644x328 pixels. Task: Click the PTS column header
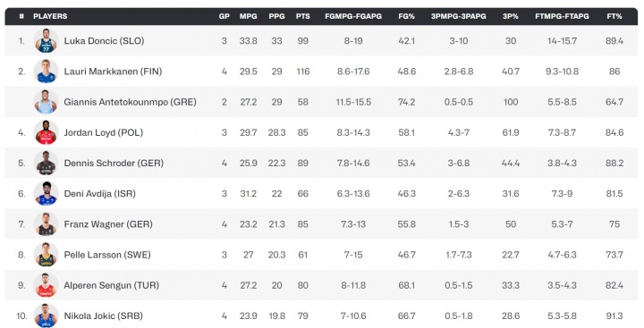(302, 16)
